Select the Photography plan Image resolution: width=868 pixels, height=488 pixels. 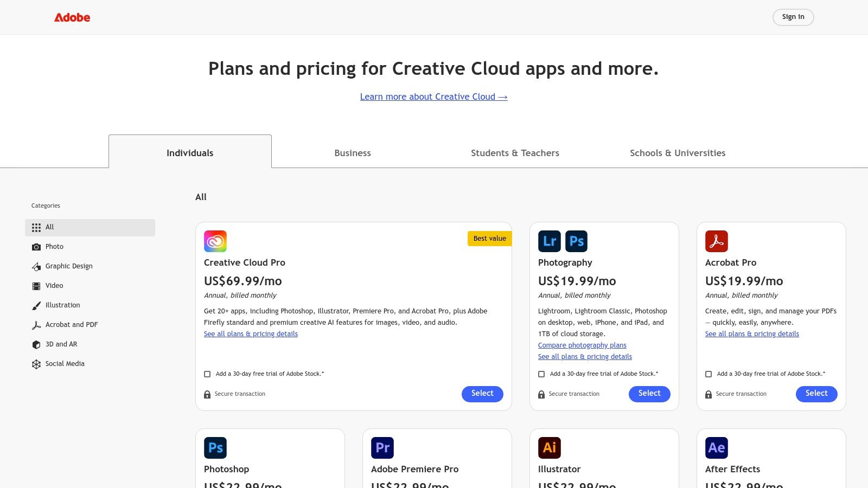click(649, 394)
